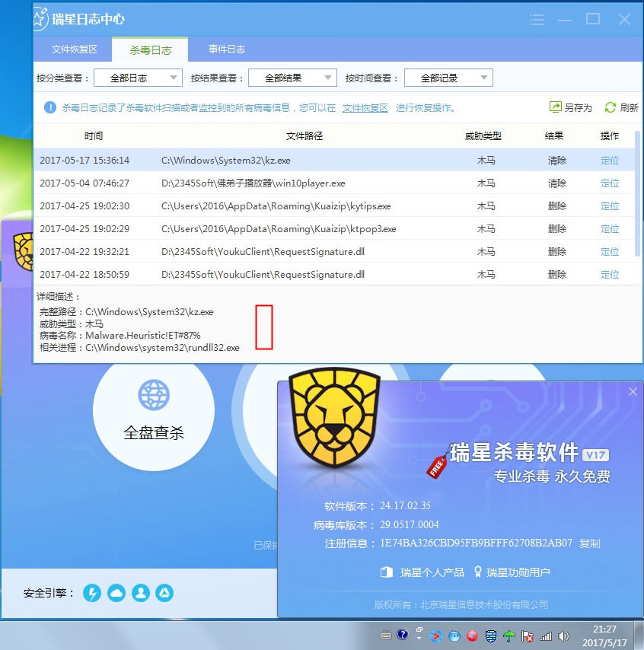Click the 另存为 save-as icon
Image resolution: width=644 pixels, height=650 pixels.
click(x=555, y=107)
